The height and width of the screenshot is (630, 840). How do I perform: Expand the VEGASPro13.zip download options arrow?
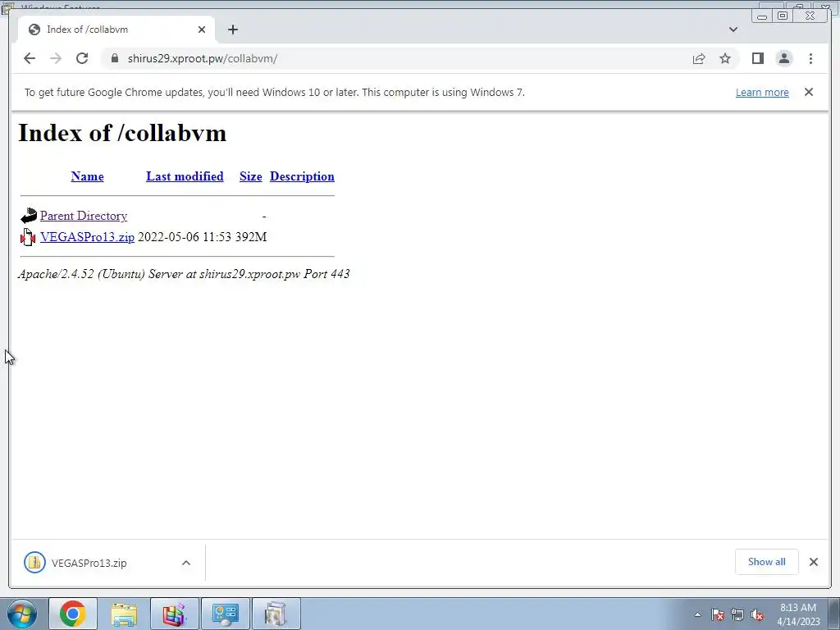186,563
